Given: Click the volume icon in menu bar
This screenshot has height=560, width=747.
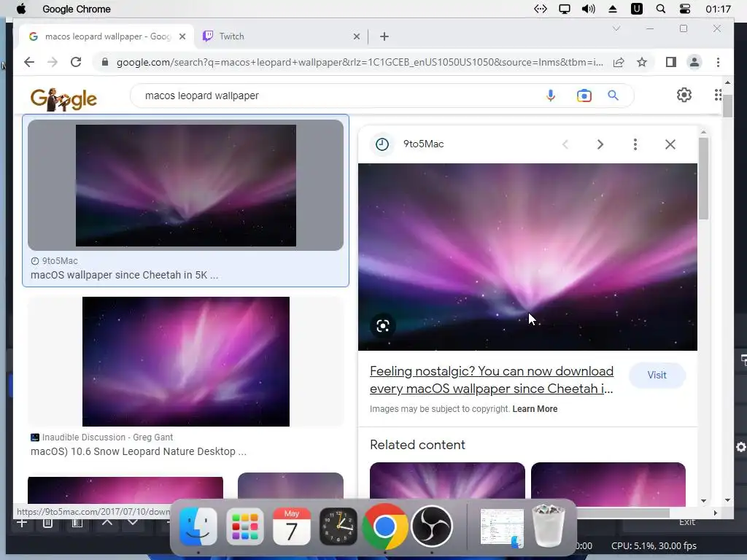Looking at the screenshot, I should point(589,9).
